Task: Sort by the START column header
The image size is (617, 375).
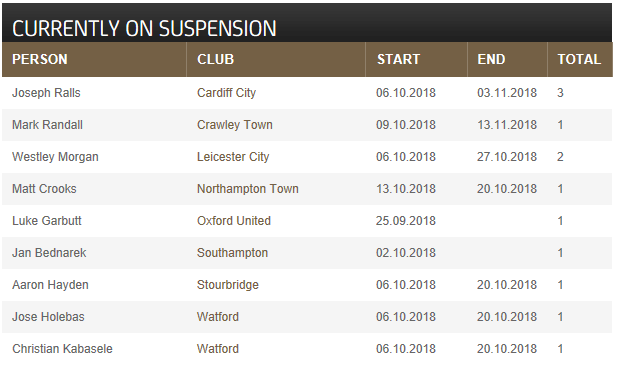Action: (x=398, y=59)
